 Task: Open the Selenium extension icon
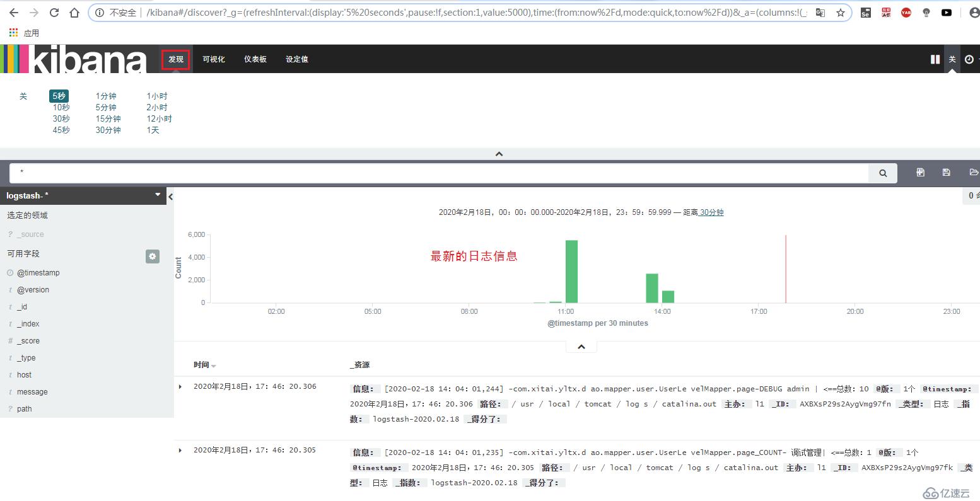[x=866, y=13]
